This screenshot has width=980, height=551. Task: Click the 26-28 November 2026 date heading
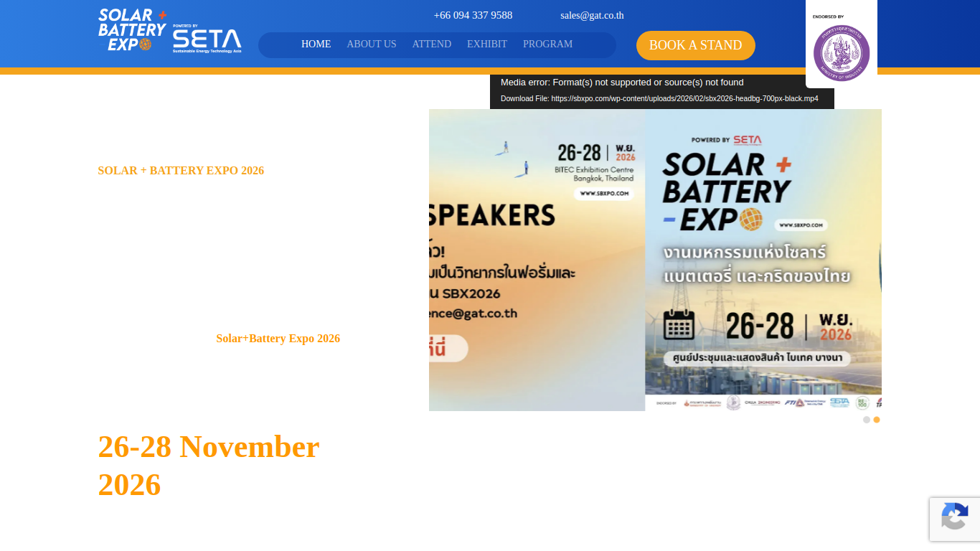pos(209,466)
